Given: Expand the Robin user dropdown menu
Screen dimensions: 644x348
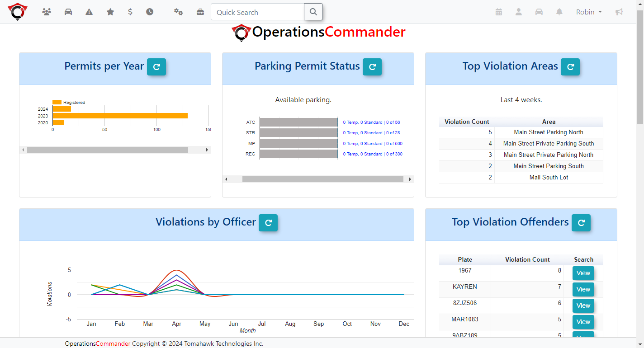Looking at the screenshot, I should [x=589, y=12].
